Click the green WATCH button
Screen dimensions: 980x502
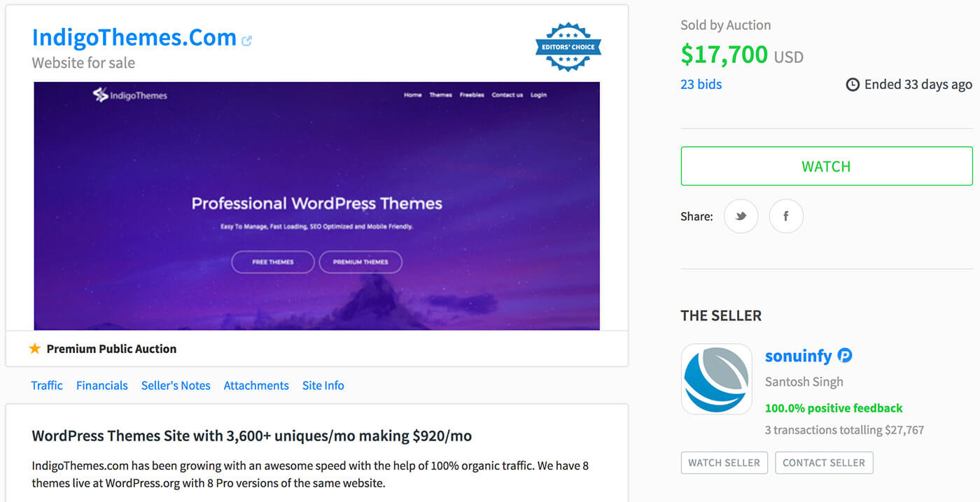click(x=827, y=166)
